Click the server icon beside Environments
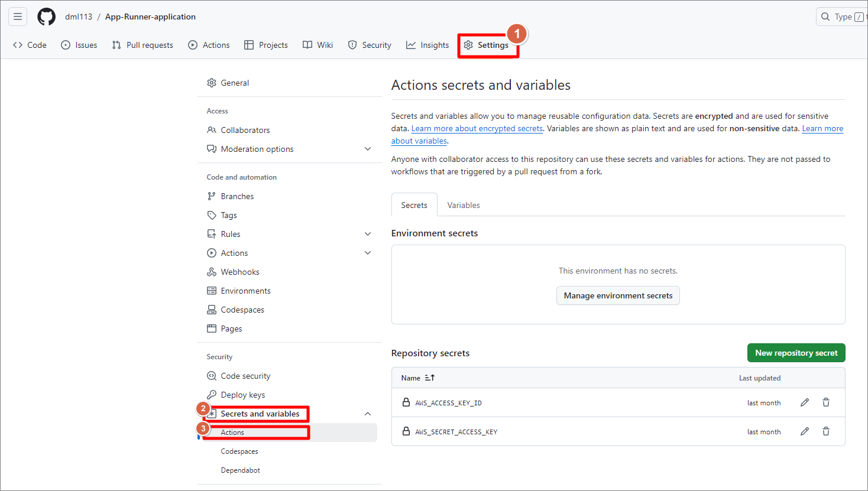 pyautogui.click(x=212, y=291)
